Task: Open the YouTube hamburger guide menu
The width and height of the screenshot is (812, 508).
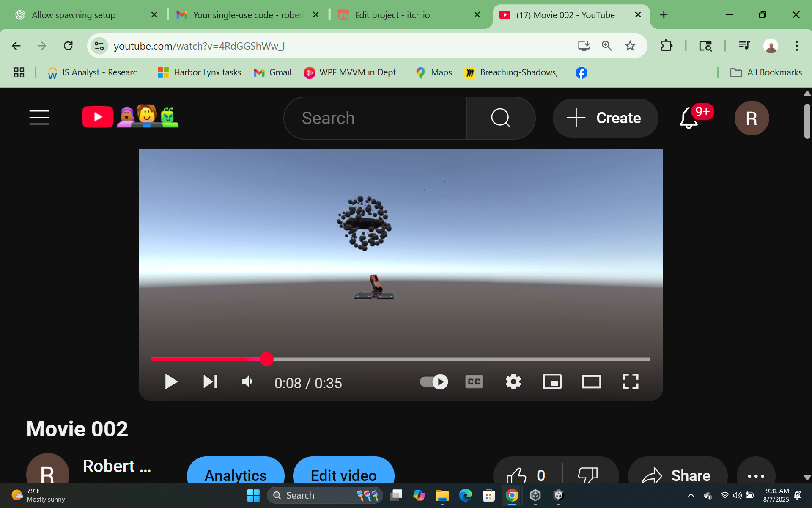Action: coord(39,118)
